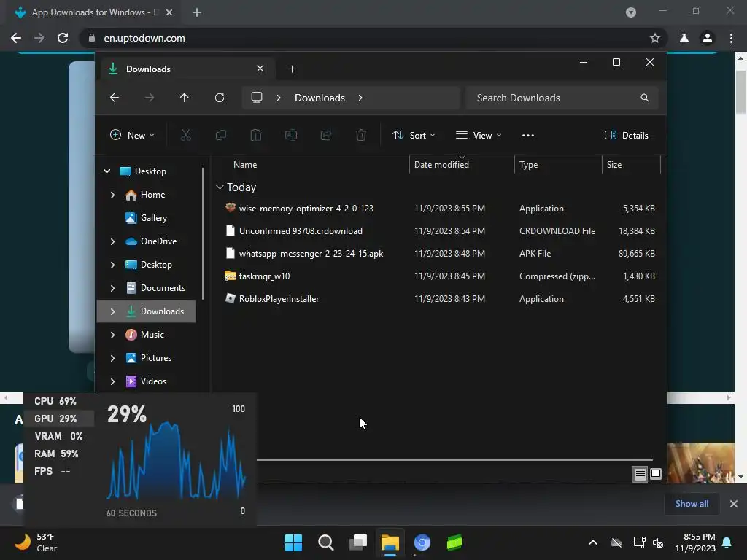Viewport: 747px width, 560px height.
Task: Open the New item dropdown
Action: click(x=132, y=135)
